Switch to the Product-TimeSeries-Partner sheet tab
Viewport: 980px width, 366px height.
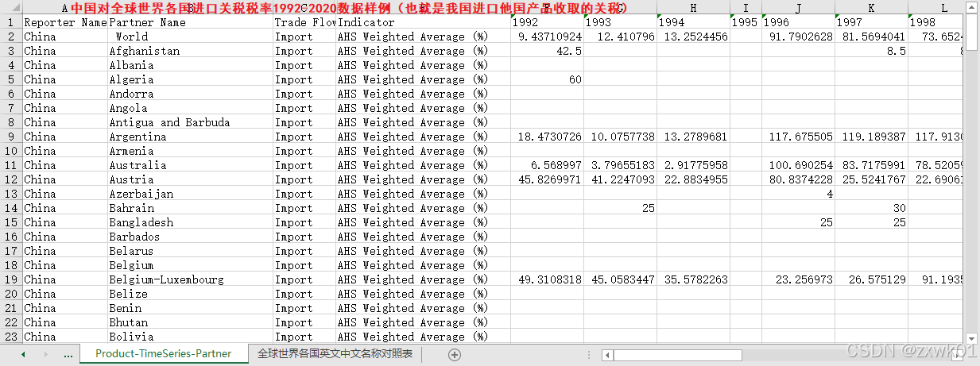[164, 354]
